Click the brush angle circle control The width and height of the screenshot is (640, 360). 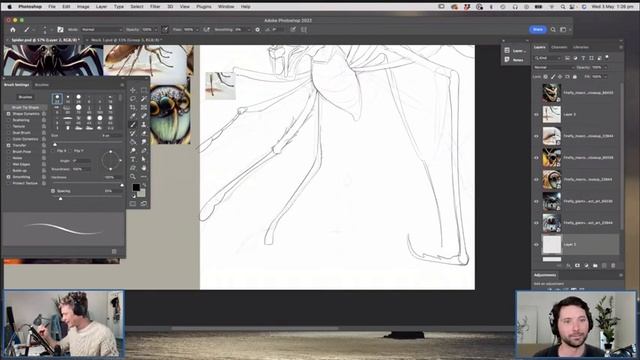click(x=111, y=160)
